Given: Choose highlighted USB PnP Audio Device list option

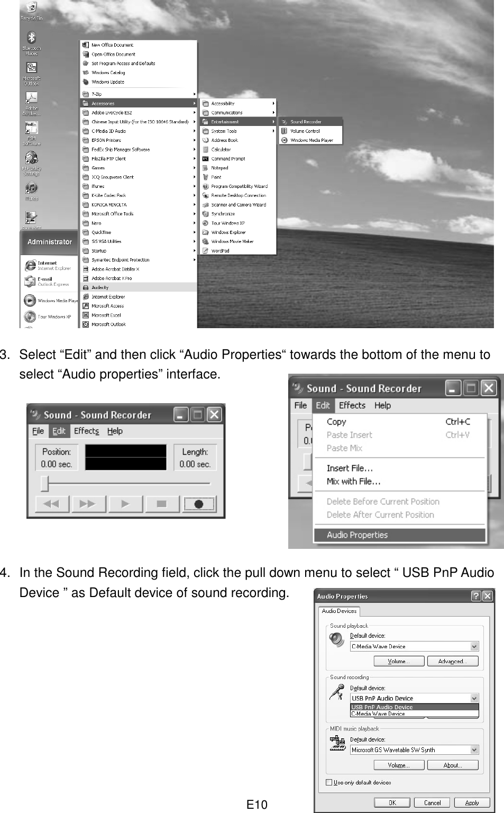Looking at the screenshot, I should [x=414, y=707].
